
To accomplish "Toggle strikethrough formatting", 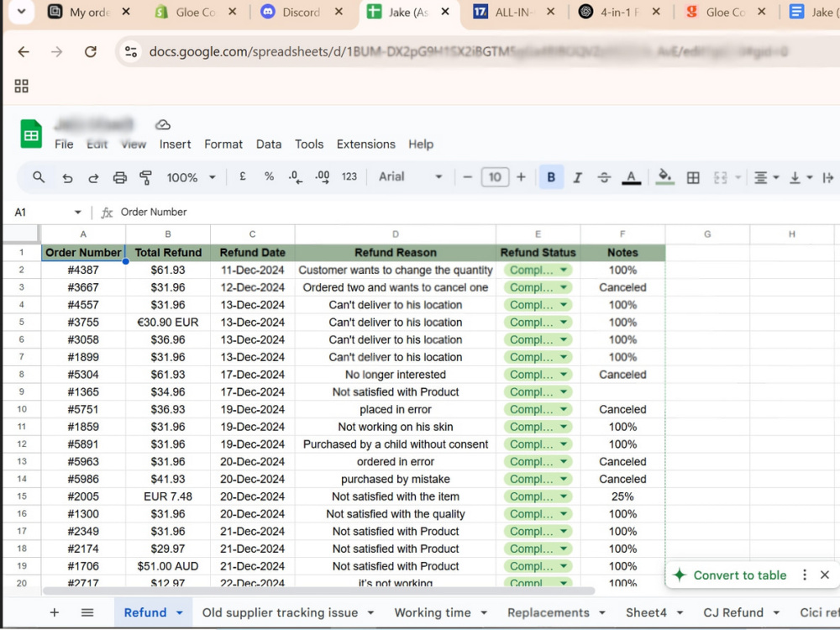I will [x=604, y=177].
